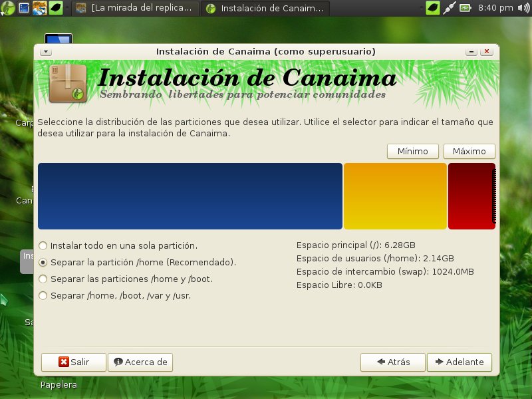Switch to 'La mirada del replica...' taskbar window

(136, 9)
